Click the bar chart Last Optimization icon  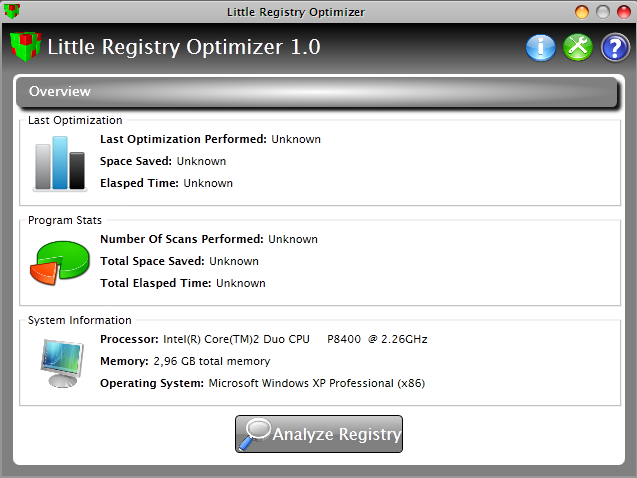coord(60,163)
